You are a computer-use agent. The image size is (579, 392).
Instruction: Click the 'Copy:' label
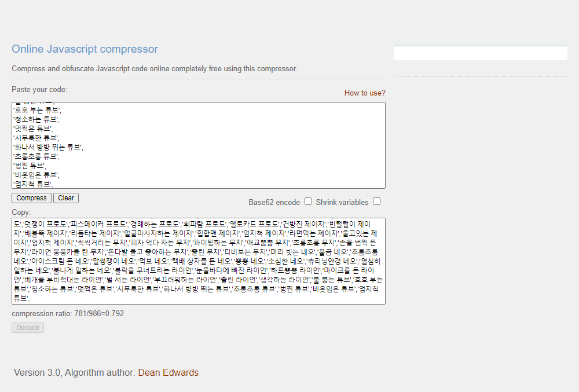21,213
